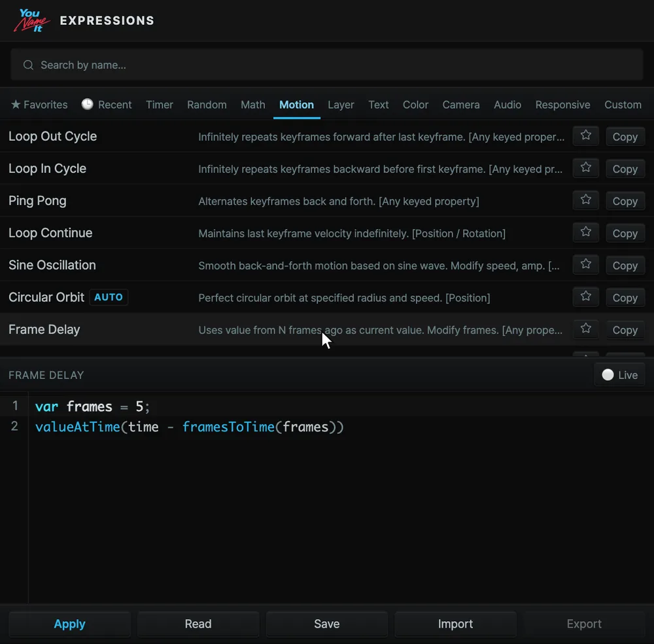This screenshot has width=654, height=644.
Task: Click the Export button
Action: tap(584, 624)
